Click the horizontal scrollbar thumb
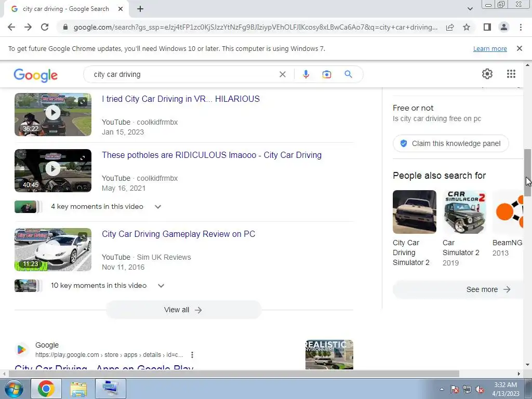This screenshot has height=399, width=532. click(x=234, y=374)
